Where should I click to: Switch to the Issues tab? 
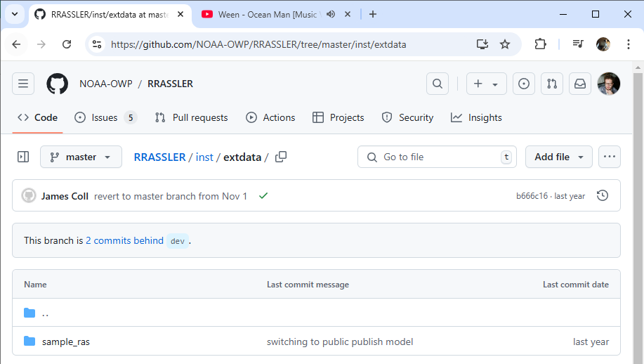105,117
